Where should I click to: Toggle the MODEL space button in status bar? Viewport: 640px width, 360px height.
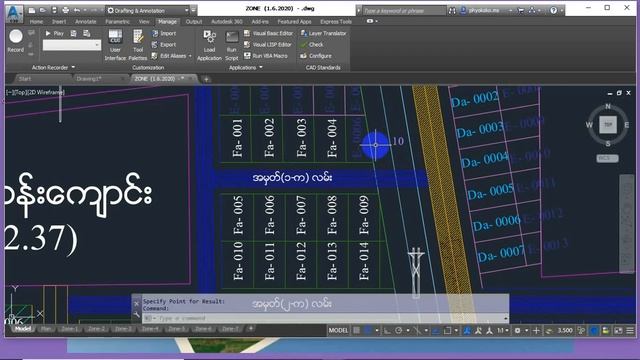[x=338, y=330]
